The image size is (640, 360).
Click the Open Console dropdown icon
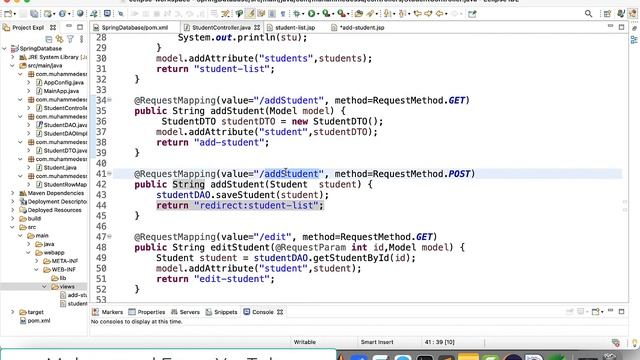(x=596, y=312)
